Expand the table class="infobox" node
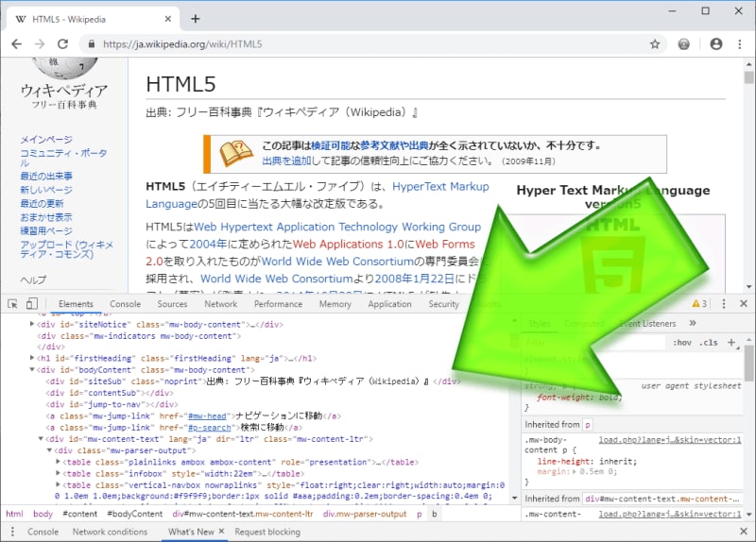This screenshot has height=542, width=756. [x=59, y=473]
